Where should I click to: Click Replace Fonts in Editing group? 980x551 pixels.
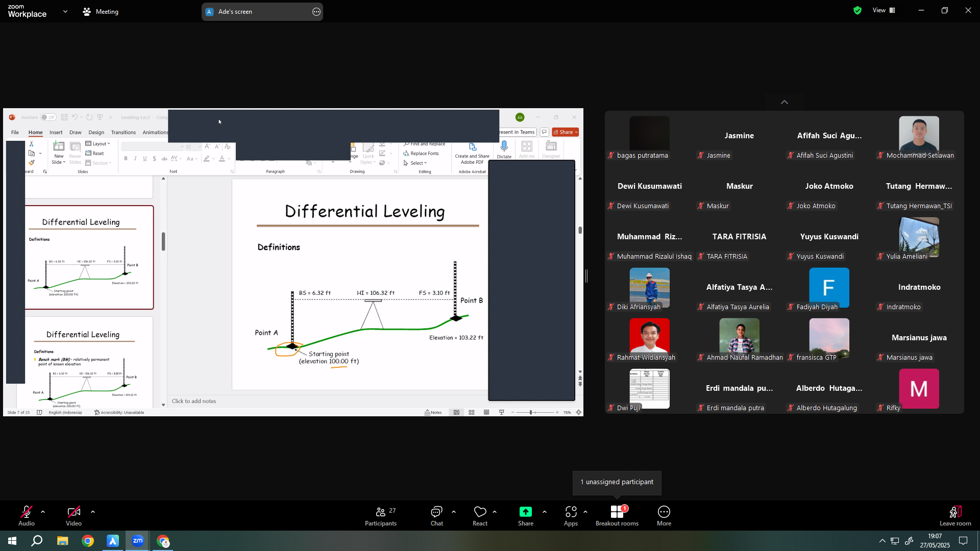421,154
